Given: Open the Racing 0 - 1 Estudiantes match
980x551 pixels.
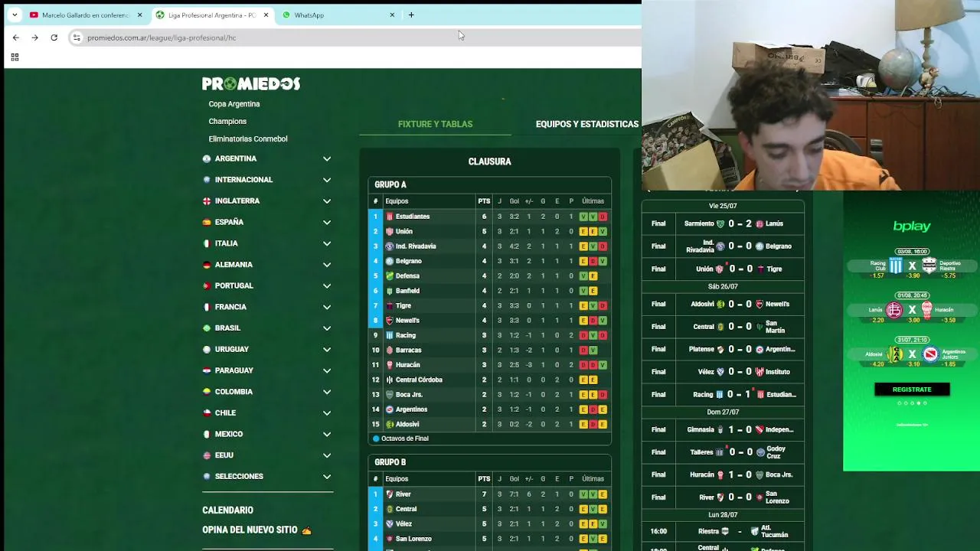Looking at the screenshot, I should (x=723, y=394).
